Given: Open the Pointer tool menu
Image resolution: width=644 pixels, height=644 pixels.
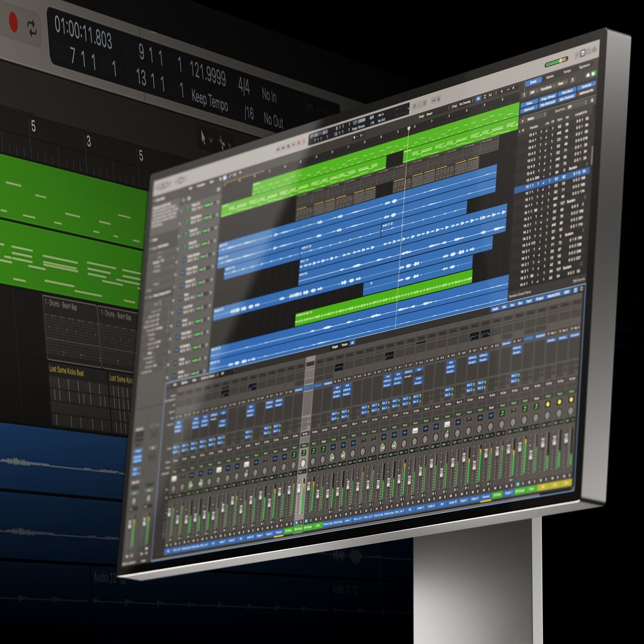Looking at the screenshot, I should point(203,137).
